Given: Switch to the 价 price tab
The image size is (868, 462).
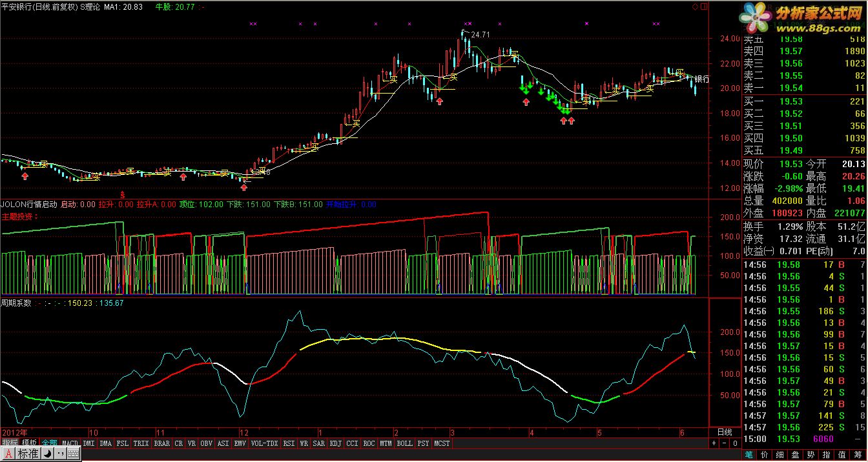Looking at the screenshot, I should click(765, 455).
